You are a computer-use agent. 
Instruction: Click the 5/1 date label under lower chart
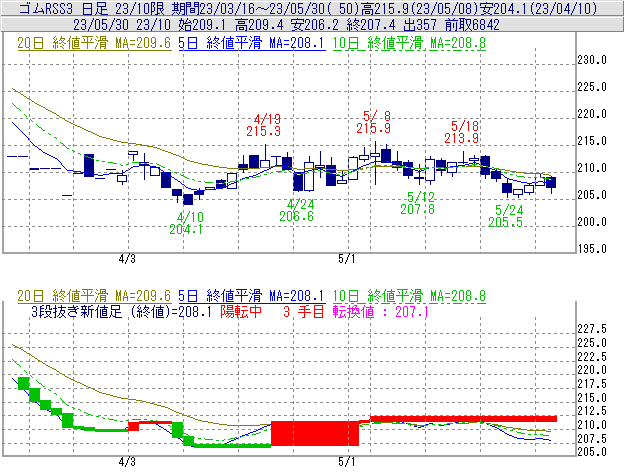click(347, 462)
